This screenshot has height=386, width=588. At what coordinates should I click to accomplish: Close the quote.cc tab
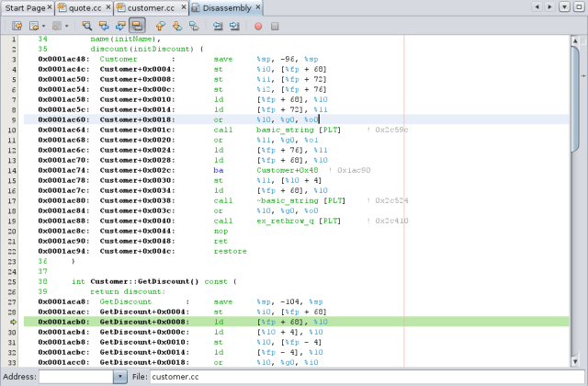coord(108,7)
